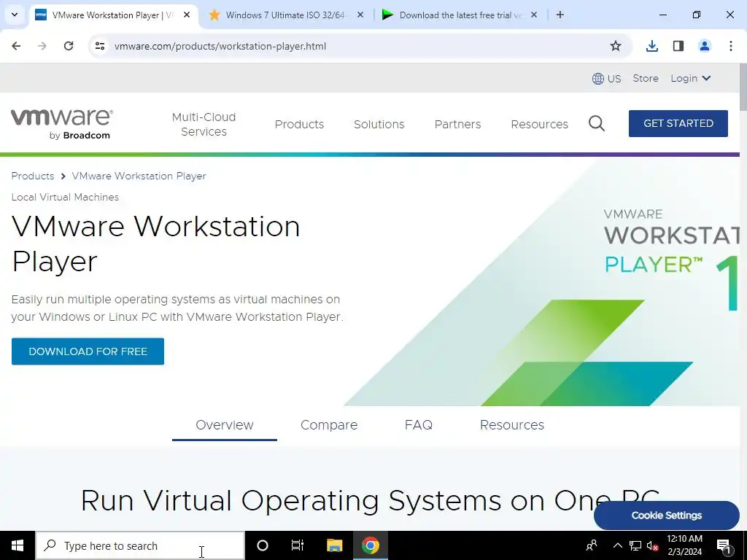Open the Store link
This screenshot has height=560, width=747.
coord(646,78)
